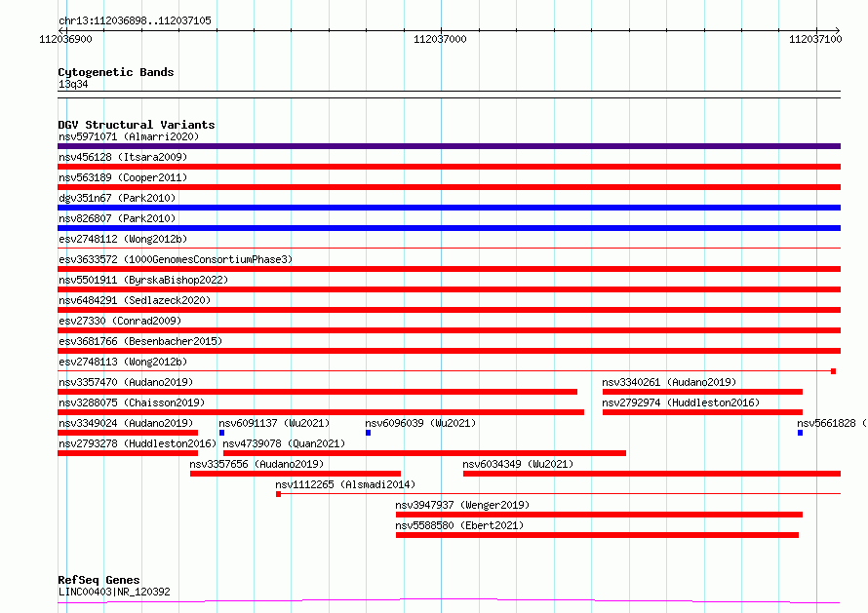Select esv27330 (Conrad2009) variant label
This screenshot has height=613, width=868.
click(120, 321)
